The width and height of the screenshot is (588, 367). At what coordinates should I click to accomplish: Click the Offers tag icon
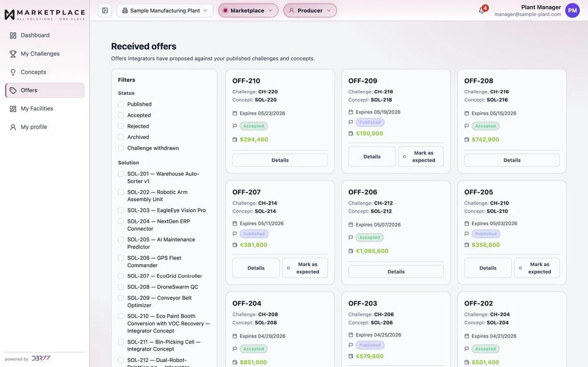(13, 90)
